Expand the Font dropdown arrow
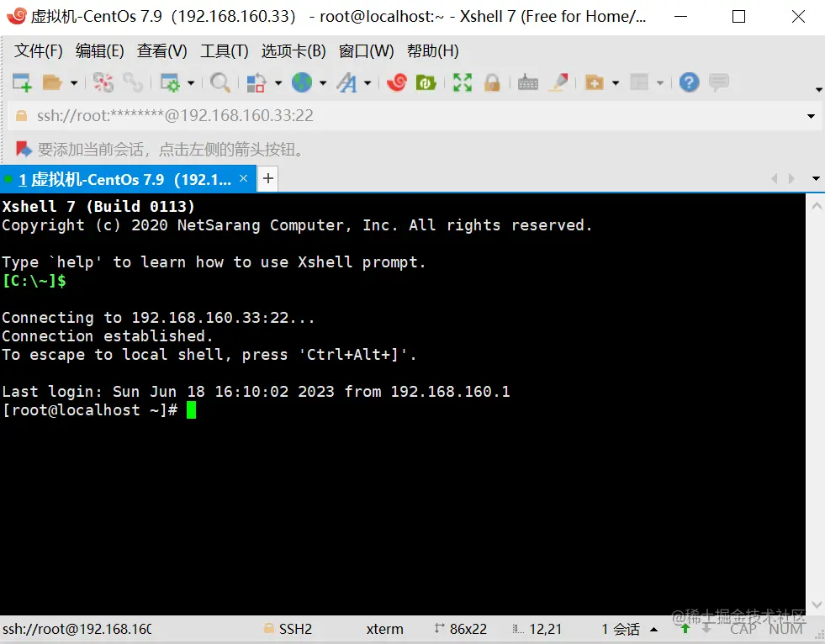This screenshot has width=825, height=644. (368, 83)
